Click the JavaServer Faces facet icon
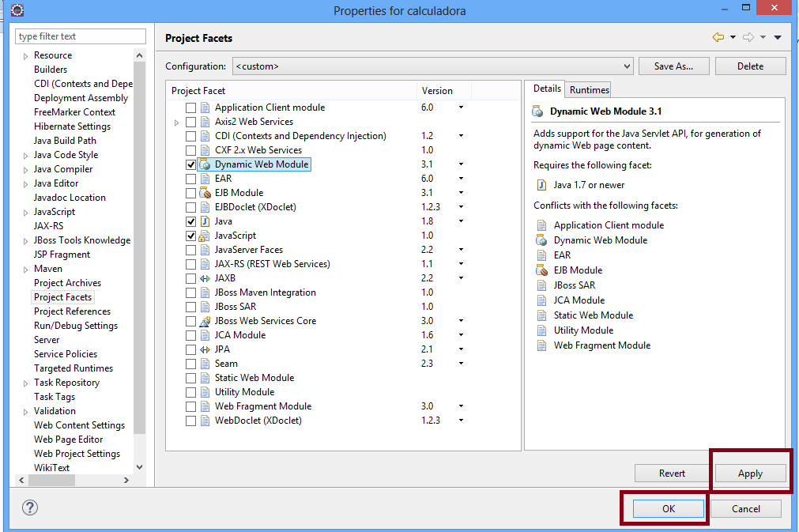The height and width of the screenshot is (532, 799). (x=205, y=251)
